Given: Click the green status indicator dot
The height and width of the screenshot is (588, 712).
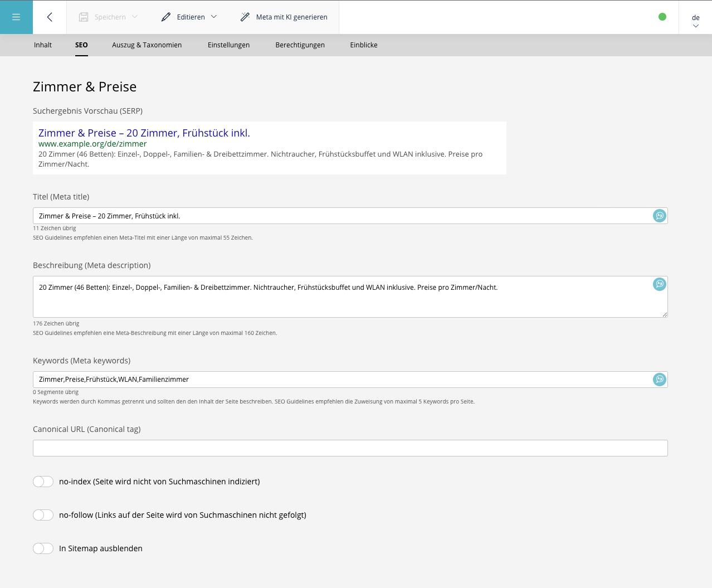Looking at the screenshot, I should click(x=662, y=17).
